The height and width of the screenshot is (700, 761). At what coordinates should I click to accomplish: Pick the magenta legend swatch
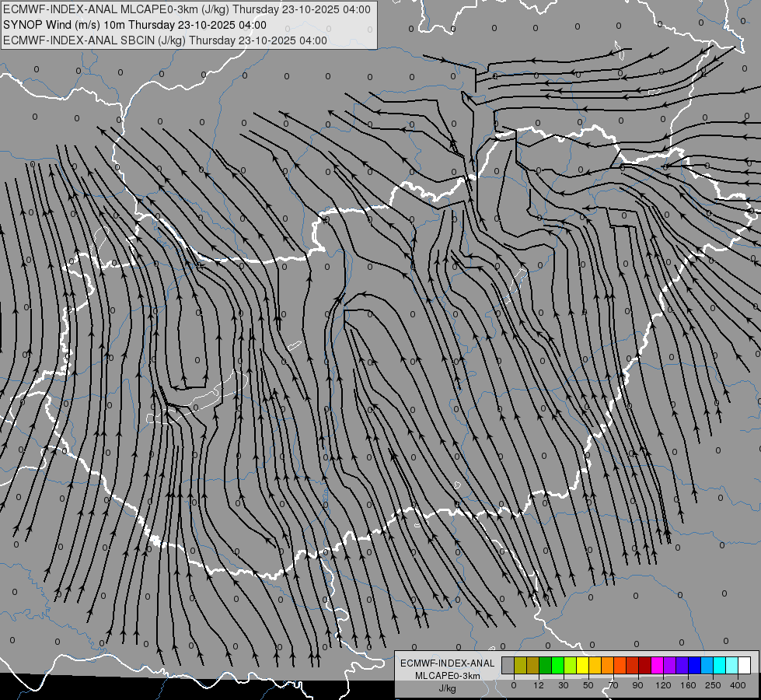(x=657, y=665)
